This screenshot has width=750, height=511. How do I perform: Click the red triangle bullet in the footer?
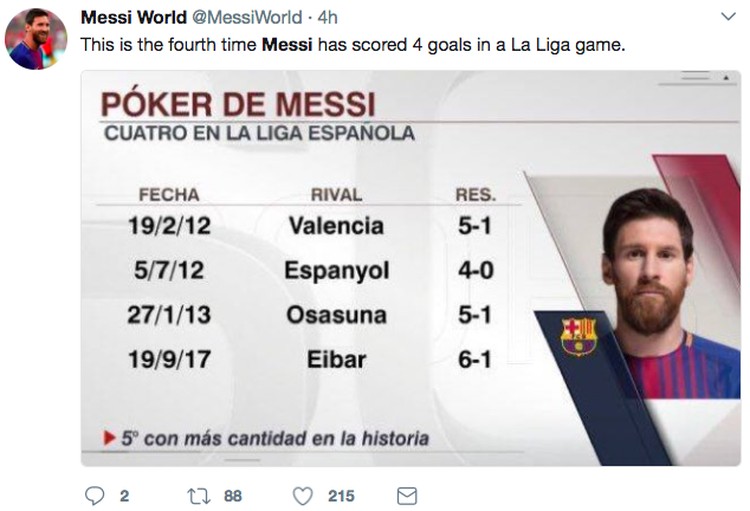(109, 438)
